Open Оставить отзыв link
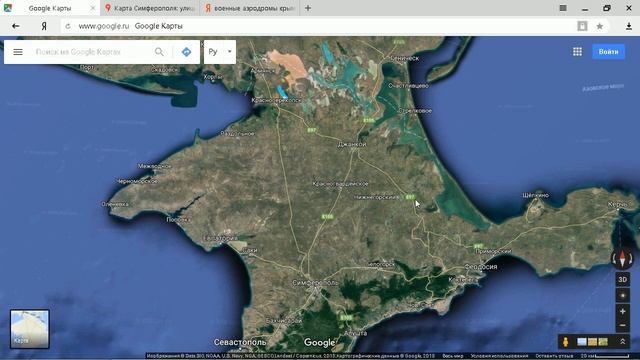640x360 pixels. [x=554, y=356]
